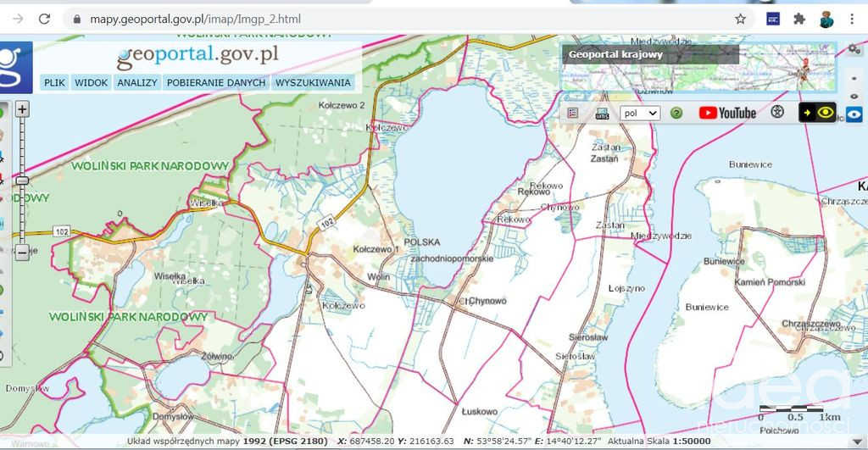Click the 'Kołczewo 2' map label
Screen dimensions: 868x450
(342, 105)
